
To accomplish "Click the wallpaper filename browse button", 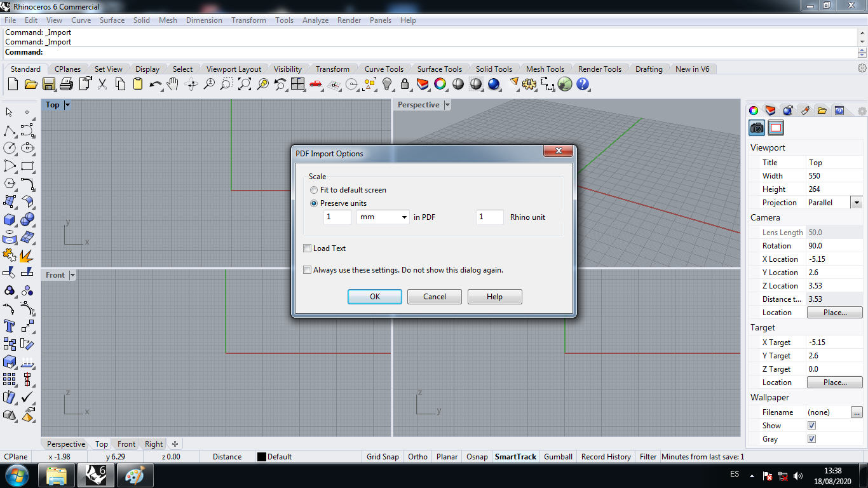I will pyautogui.click(x=857, y=412).
